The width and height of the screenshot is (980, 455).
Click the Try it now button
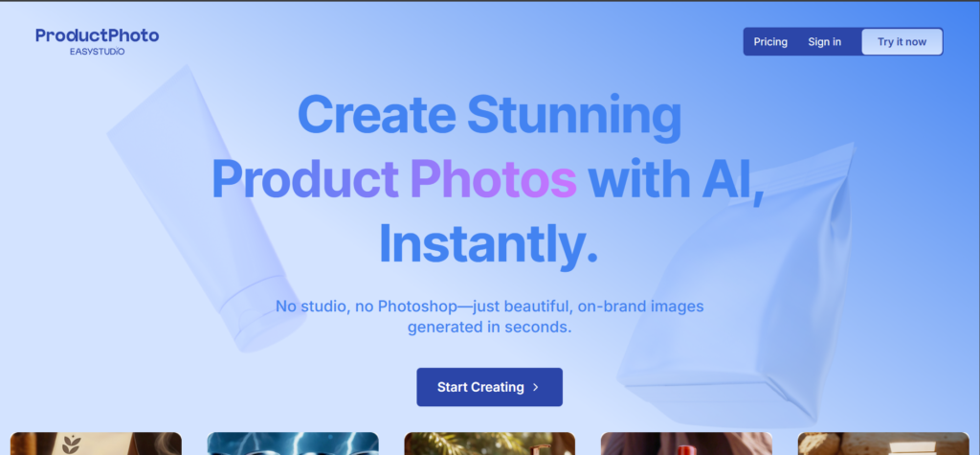[x=902, y=42]
